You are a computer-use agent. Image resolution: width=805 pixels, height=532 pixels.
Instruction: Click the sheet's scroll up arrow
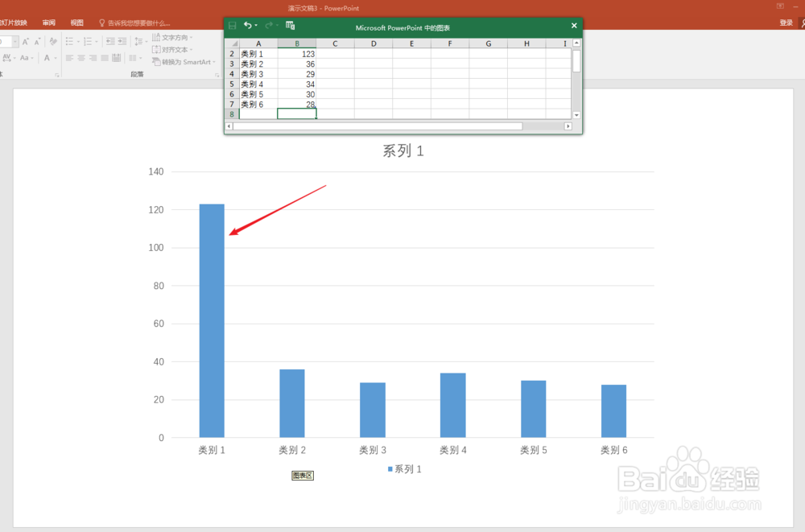(x=576, y=43)
